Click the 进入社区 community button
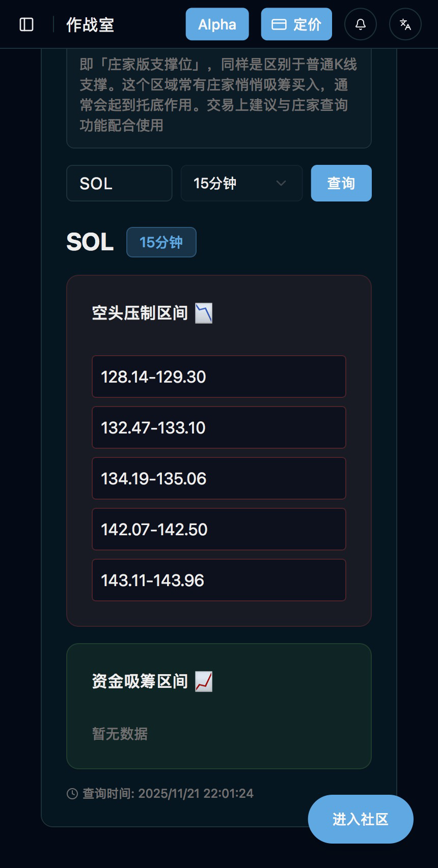Image resolution: width=438 pixels, height=868 pixels. point(361,819)
